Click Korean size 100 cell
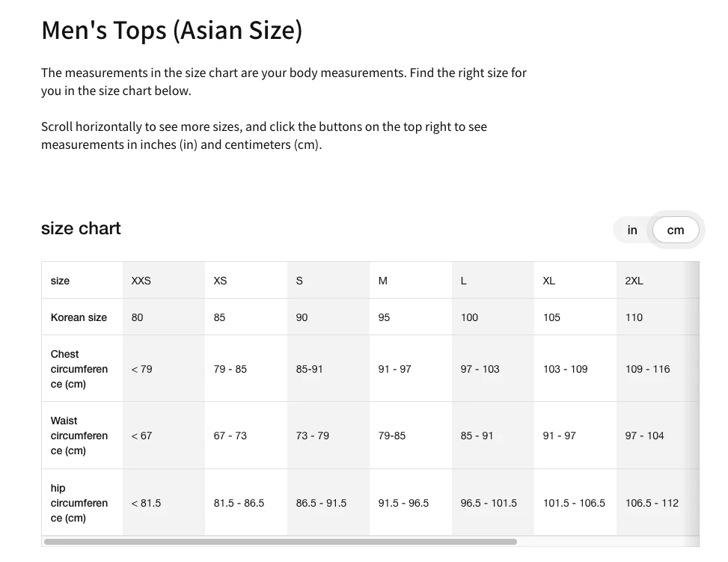 click(469, 317)
